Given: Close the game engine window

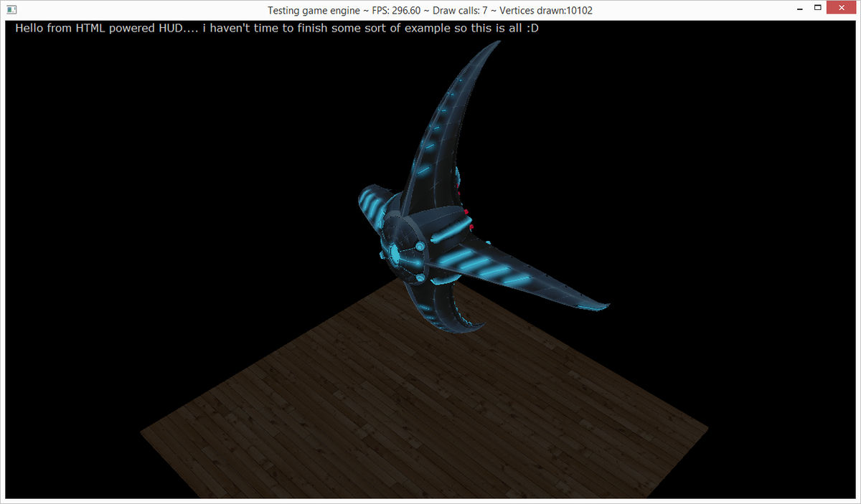Looking at the screenshot, I should (x=841, y=7).
